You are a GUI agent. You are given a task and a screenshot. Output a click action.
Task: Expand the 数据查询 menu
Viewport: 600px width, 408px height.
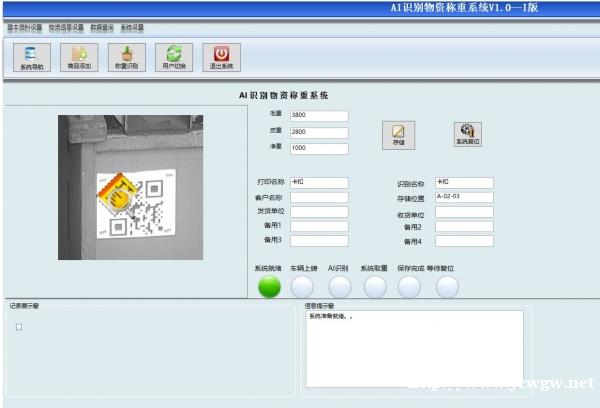(102, 27)
